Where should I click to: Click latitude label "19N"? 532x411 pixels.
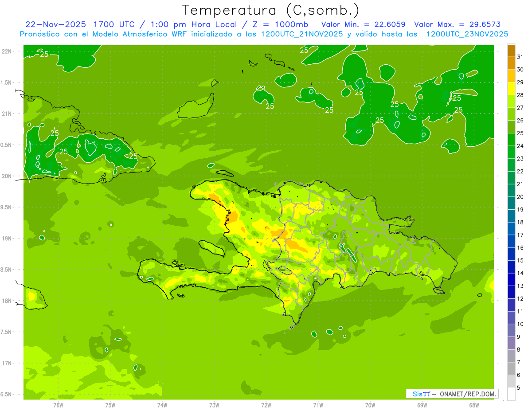click(x=7, y=239)
